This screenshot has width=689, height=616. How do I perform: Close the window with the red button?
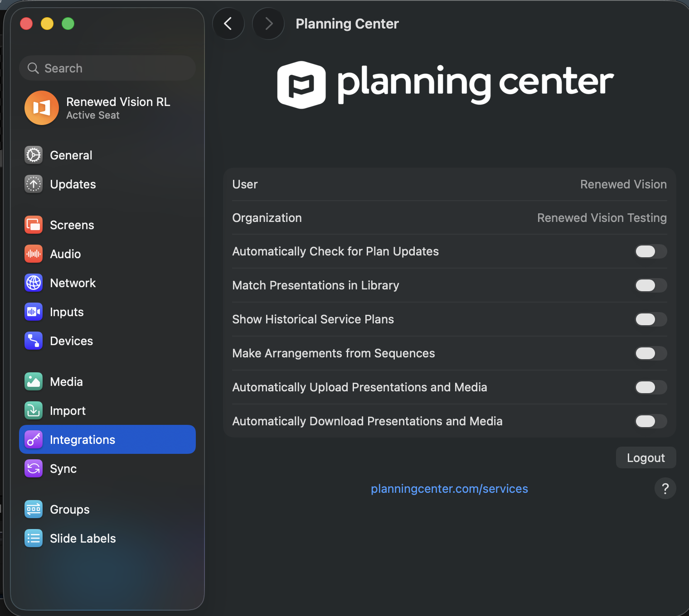[x=26, y=24]
